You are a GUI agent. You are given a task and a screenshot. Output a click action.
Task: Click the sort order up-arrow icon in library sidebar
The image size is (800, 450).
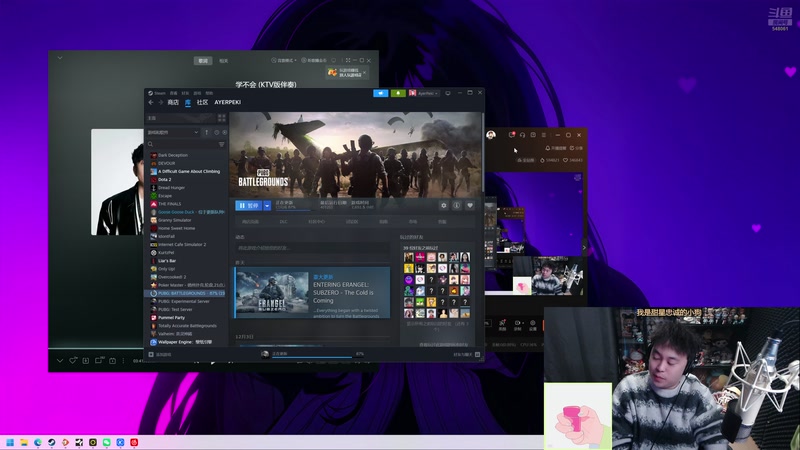pos(207,132)
